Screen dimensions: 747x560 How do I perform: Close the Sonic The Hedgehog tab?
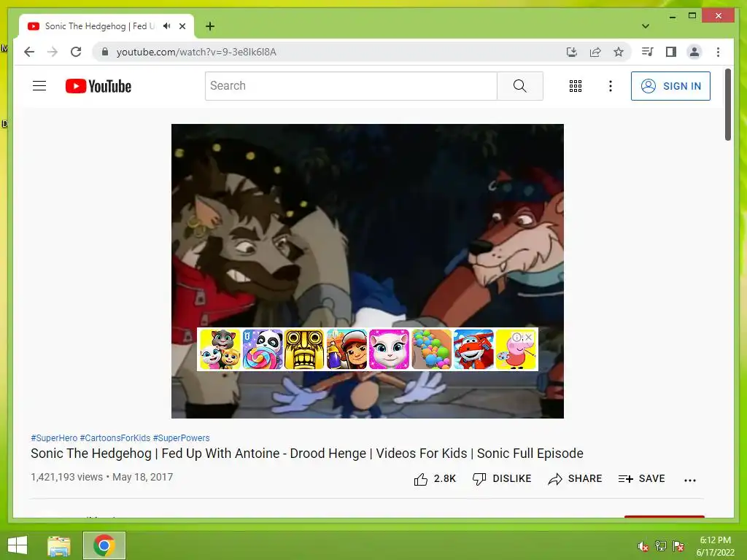tap(182, 26)
